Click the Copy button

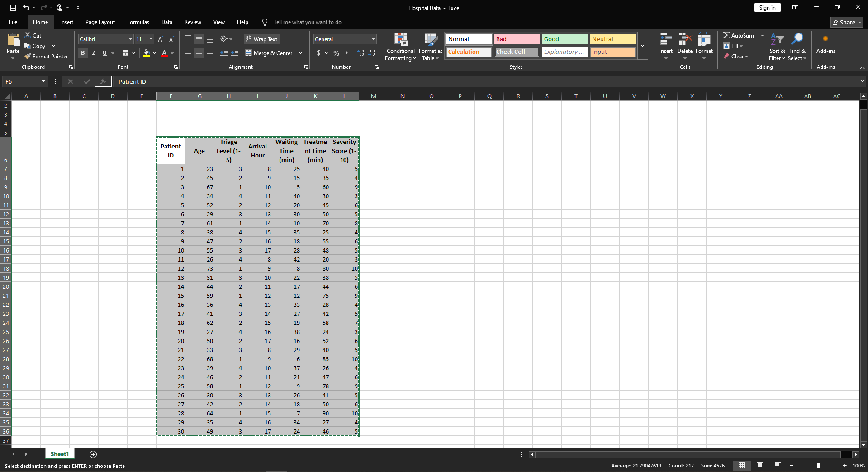click(x=35, y=46)
